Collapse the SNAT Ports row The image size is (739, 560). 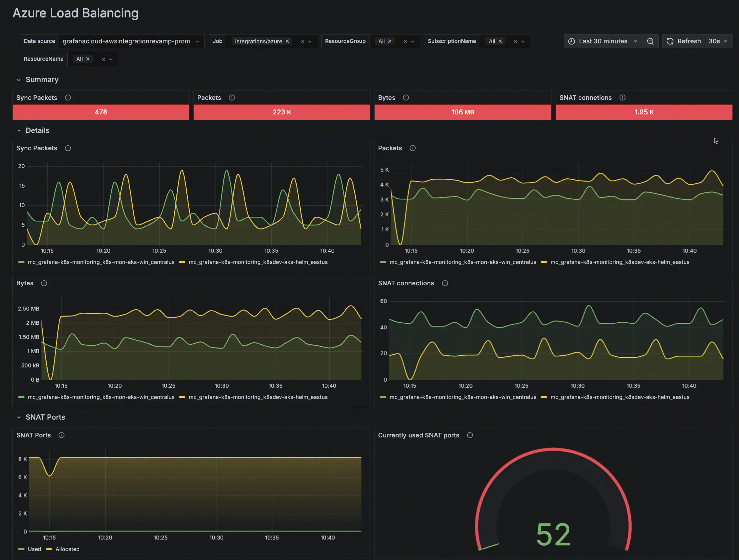click(19, 418)
